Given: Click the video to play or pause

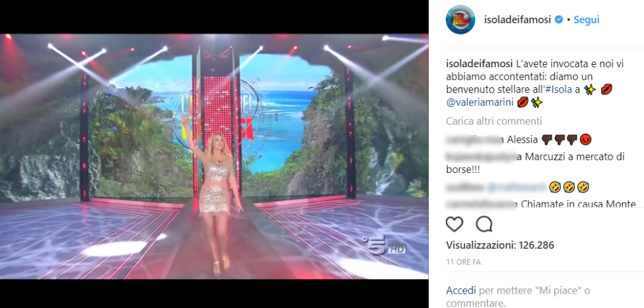Looking at the screenshot, I should pyautogui.click(x=214, y=156).
